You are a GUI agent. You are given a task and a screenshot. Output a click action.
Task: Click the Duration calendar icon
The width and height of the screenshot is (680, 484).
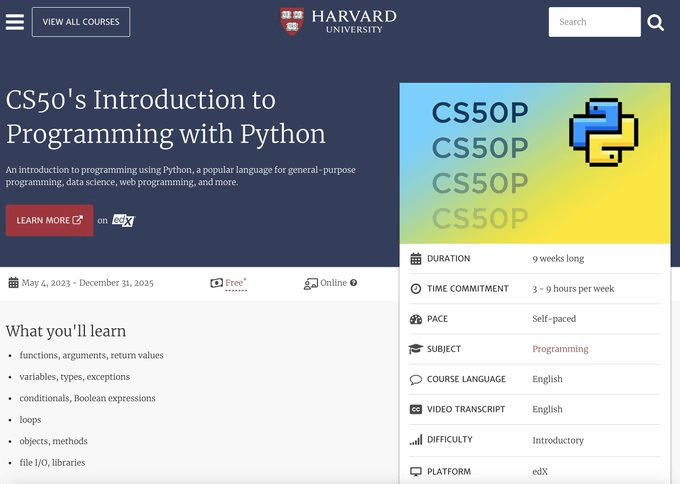coord(415,258)
